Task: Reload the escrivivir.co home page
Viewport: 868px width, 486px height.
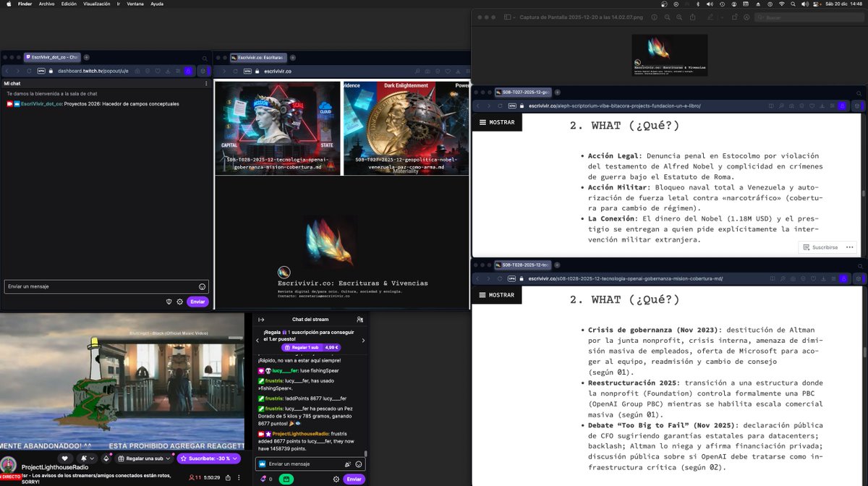Action: tap(236, 71)
